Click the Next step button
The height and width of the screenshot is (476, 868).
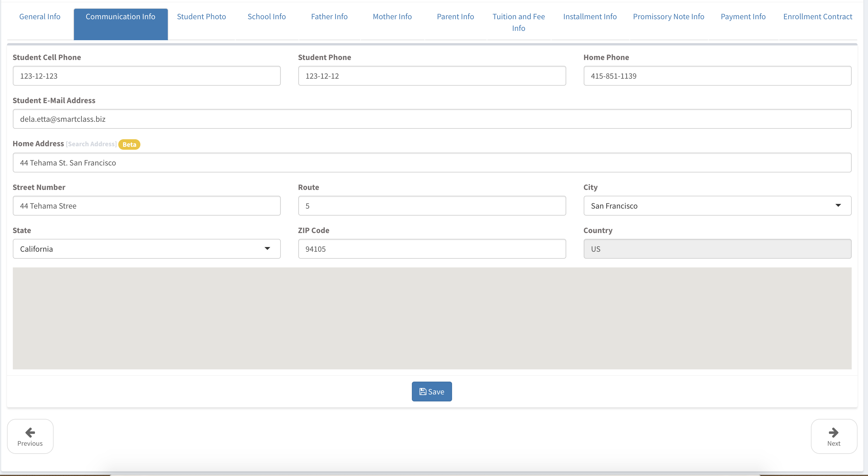tap(834, 436)
